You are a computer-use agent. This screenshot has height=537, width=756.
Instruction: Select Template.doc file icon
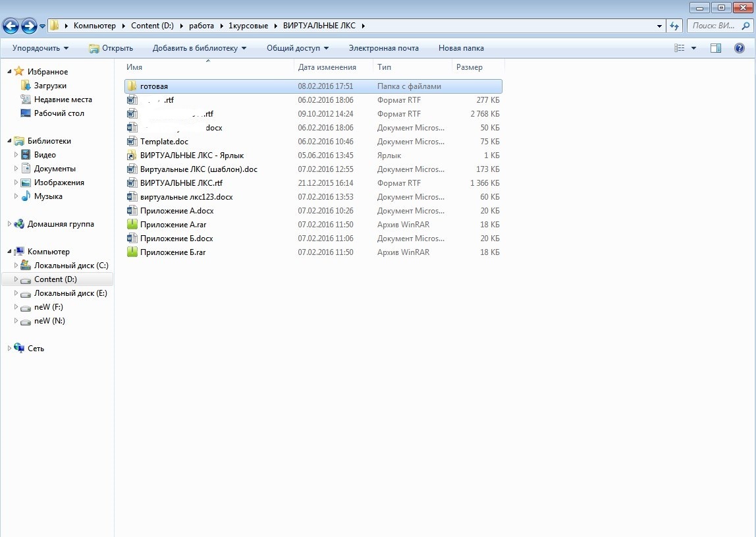132,142
